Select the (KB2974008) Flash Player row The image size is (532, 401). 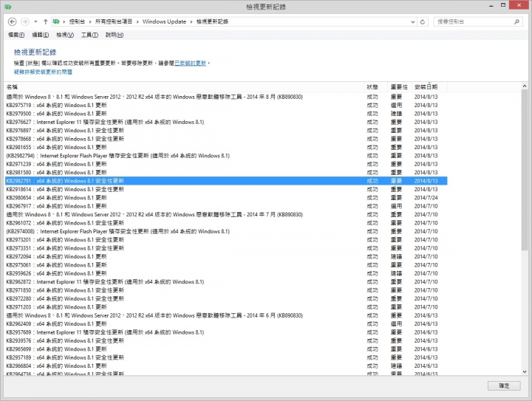226,231
